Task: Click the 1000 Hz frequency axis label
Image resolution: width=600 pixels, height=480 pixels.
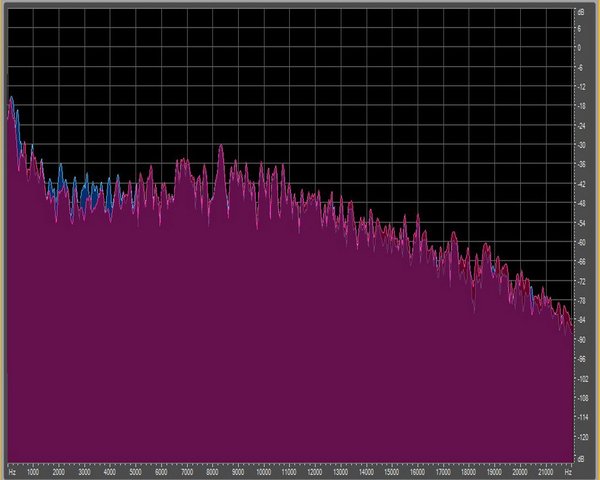Action: click(x=33, y=472)
